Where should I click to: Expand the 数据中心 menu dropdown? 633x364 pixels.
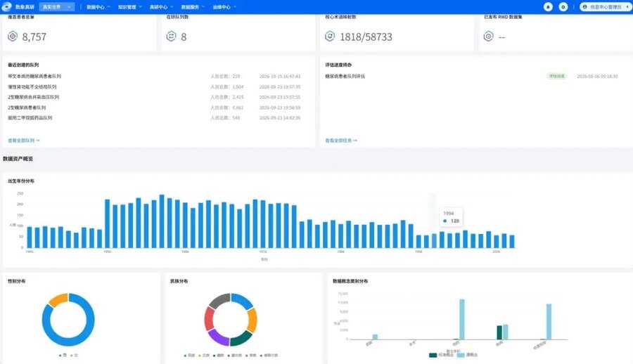click(x=98, y=7)
